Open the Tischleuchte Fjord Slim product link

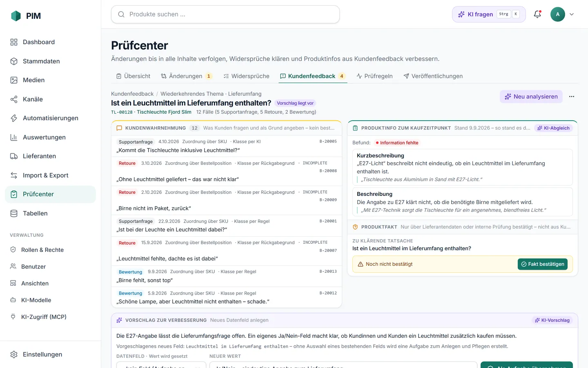(x=164, y=112)
